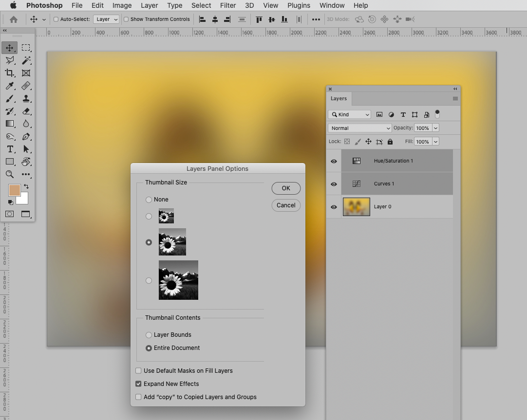
Task: Select the Layer Bounds radio button
Action: click(149, 334)
